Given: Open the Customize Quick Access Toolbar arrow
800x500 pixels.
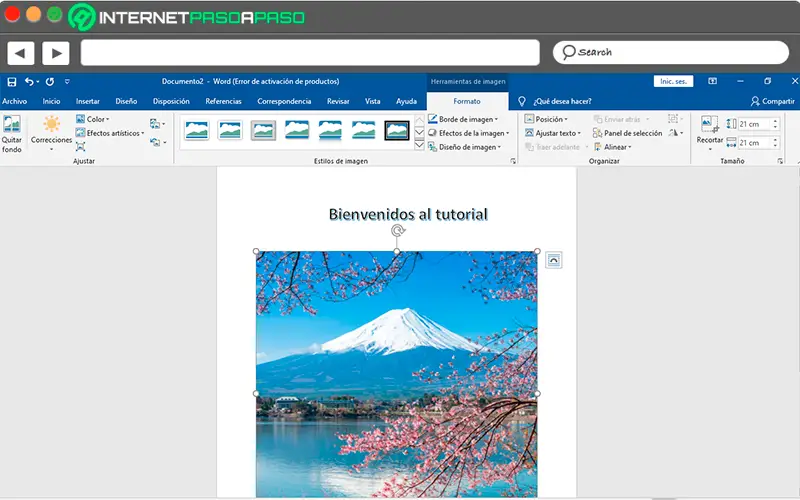Looking at the screenshot, I should coord(67,82).
